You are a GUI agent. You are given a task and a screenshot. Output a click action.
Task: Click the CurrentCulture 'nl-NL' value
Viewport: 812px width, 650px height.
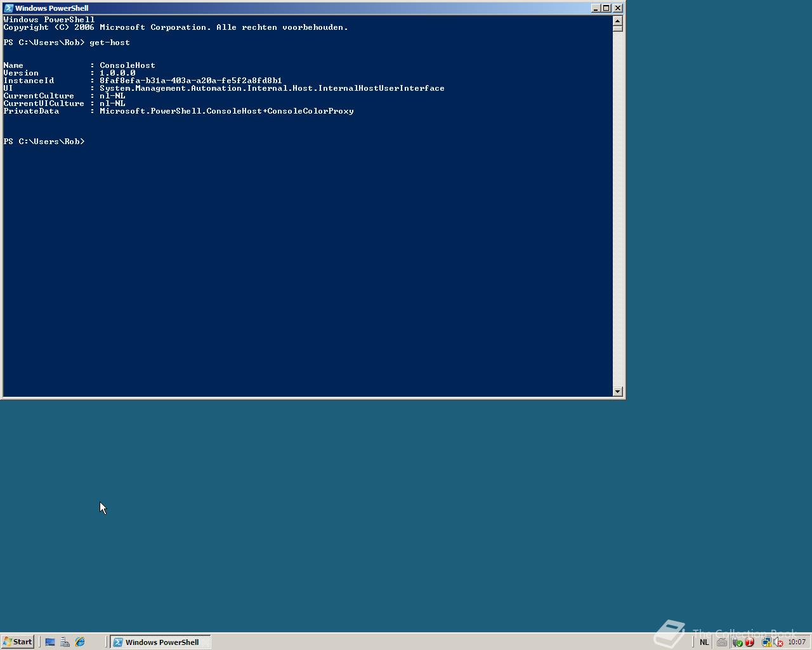tap(112, 96)
